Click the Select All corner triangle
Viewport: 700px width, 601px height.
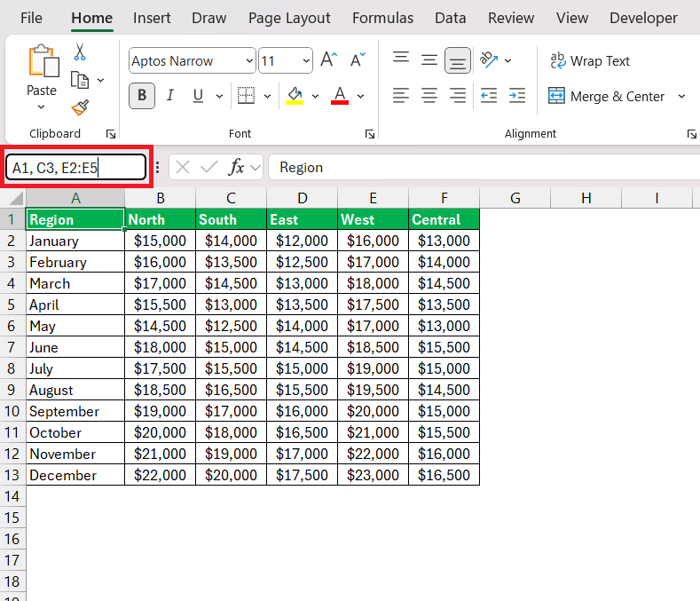coord(16,198)
